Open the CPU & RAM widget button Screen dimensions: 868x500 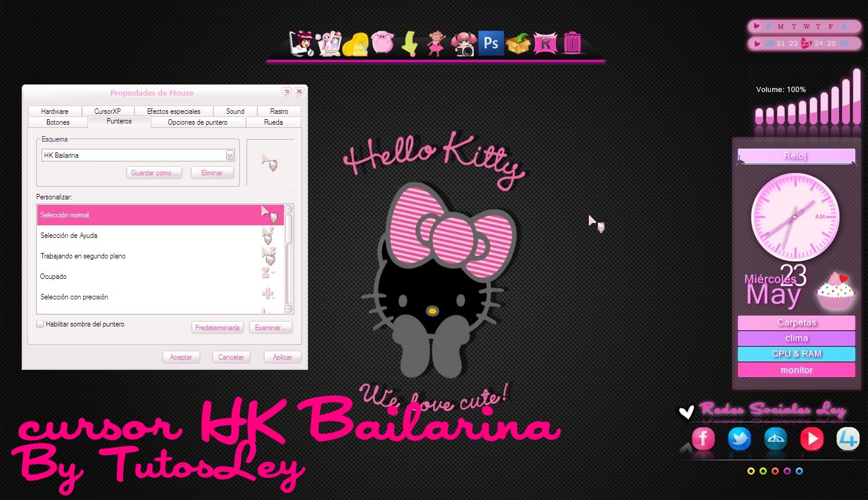[796, 354]
